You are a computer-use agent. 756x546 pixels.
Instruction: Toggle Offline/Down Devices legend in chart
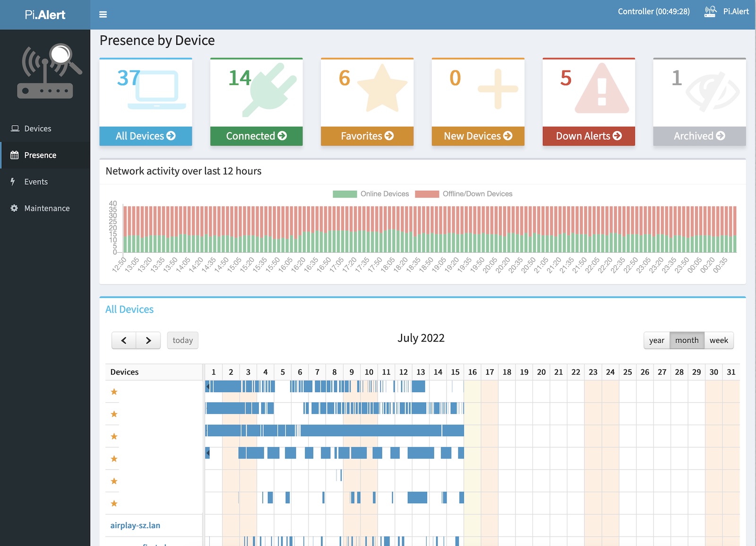(477, 194)
